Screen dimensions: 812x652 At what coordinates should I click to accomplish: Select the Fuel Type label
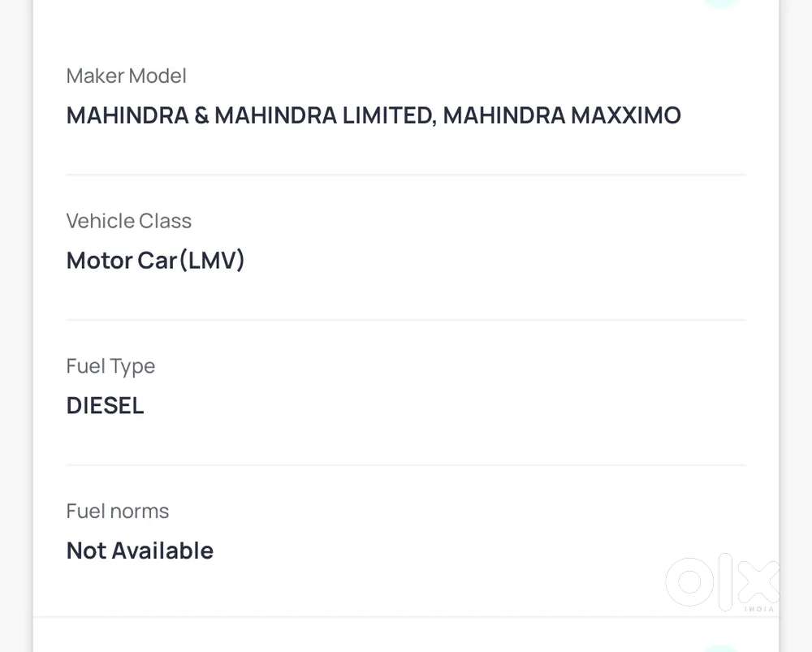(110, 366)
